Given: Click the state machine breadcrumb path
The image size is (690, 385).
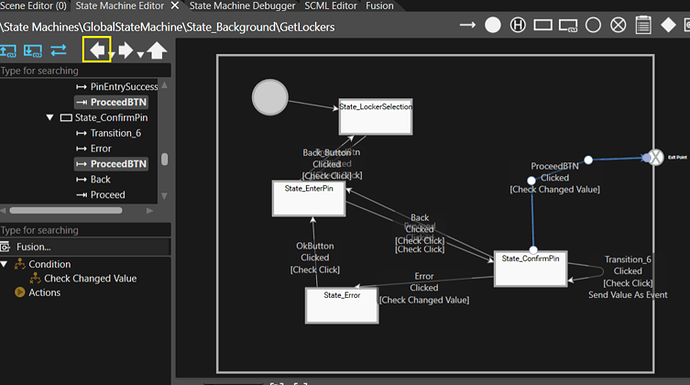Looking at the screenshot, I should (167, 27).
